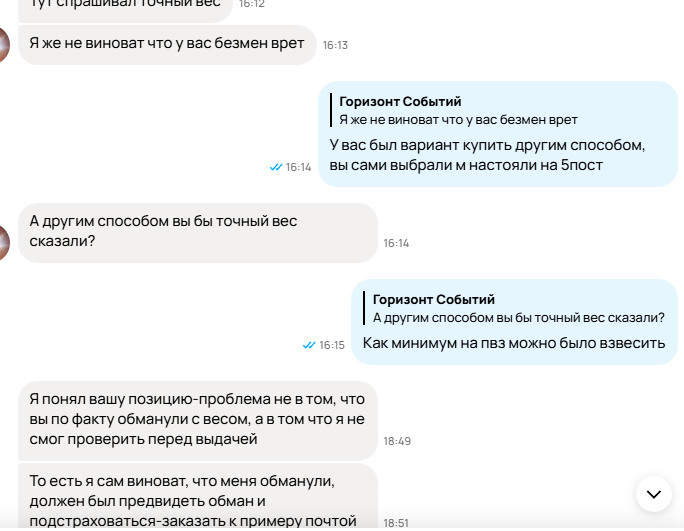Viewport: 684px width, 531px height.
Task: Click the 18:51 timestamp
Action: pos(396,522)
